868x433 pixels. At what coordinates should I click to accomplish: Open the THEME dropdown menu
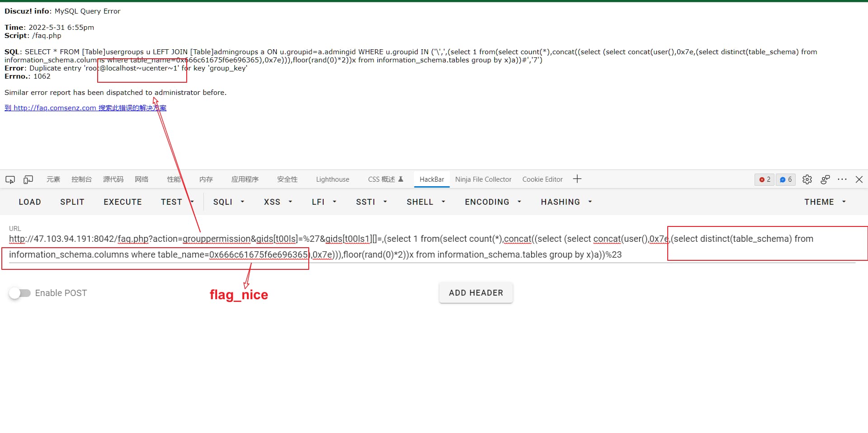825,202
